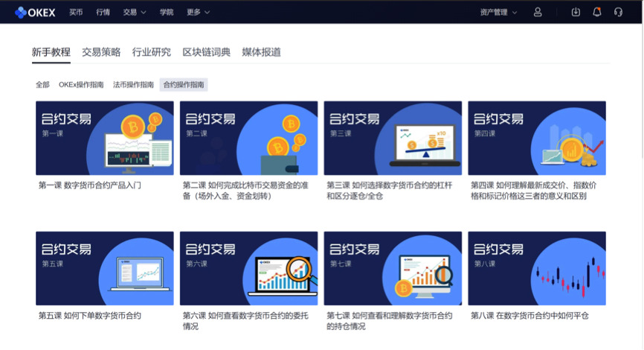This screenshot has width=644, height=350.
Task: Open 行情 in the top navigation
Action: tap(103, 13)
